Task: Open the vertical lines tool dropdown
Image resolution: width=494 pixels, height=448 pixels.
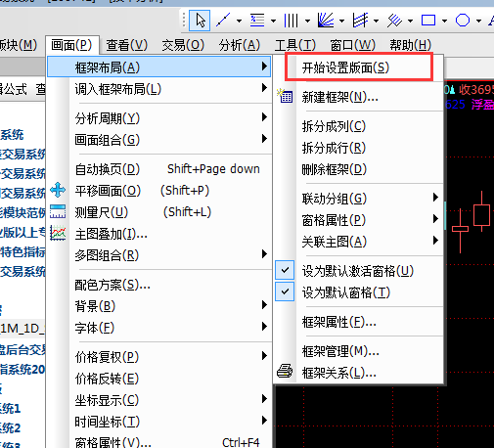Action: tap(307, 22)
